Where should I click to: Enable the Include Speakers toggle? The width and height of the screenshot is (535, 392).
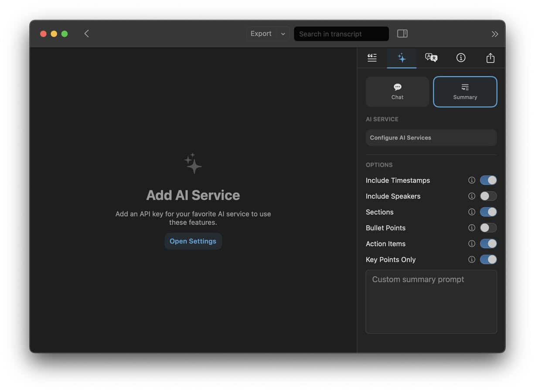pos(488,196)
